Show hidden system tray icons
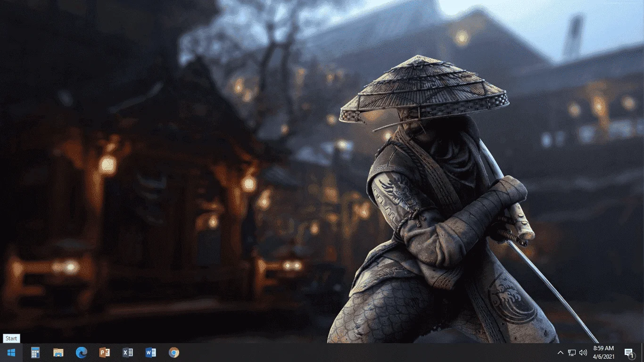Image resolution: width=644 pixels, height=362 pixels. click(x=561, y=353)
